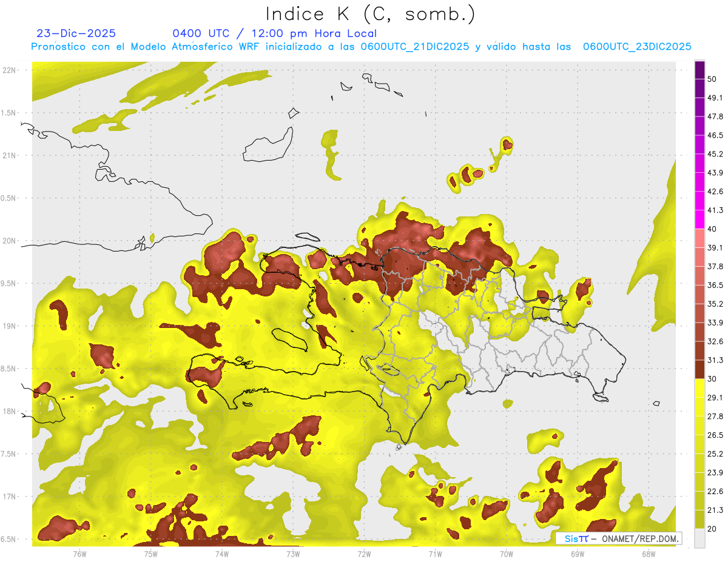Click the '70W' longitude label
This screenshot has height=562, width=728.
pos(506,554)
